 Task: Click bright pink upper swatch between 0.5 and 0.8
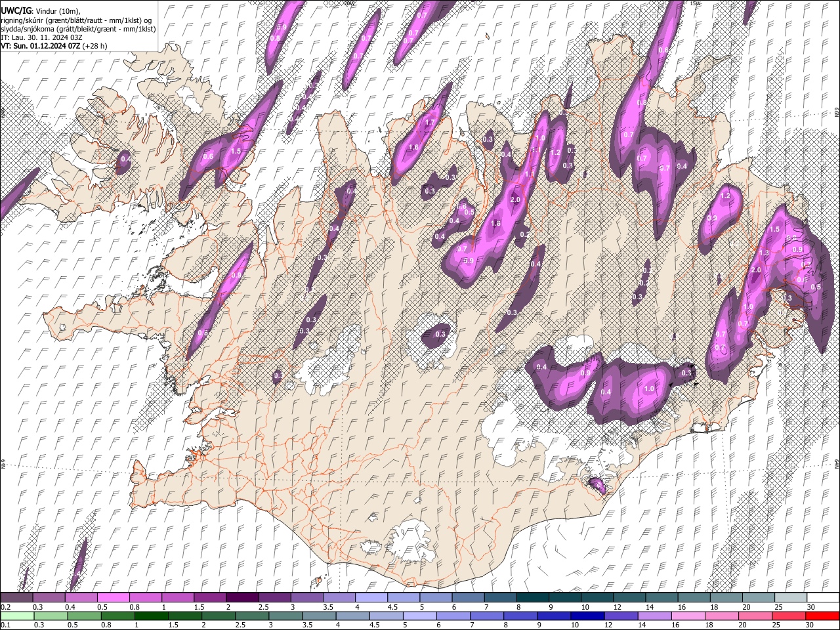[114, 598]
